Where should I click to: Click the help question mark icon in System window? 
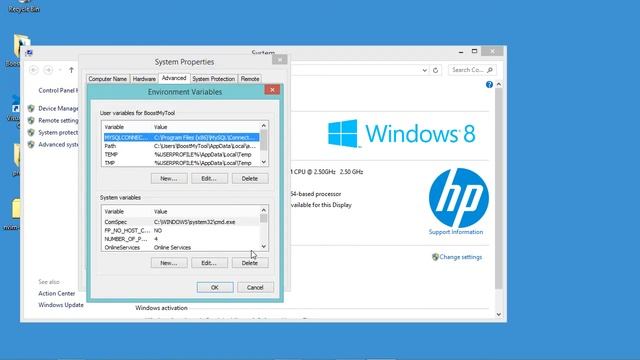pos(489,84)
